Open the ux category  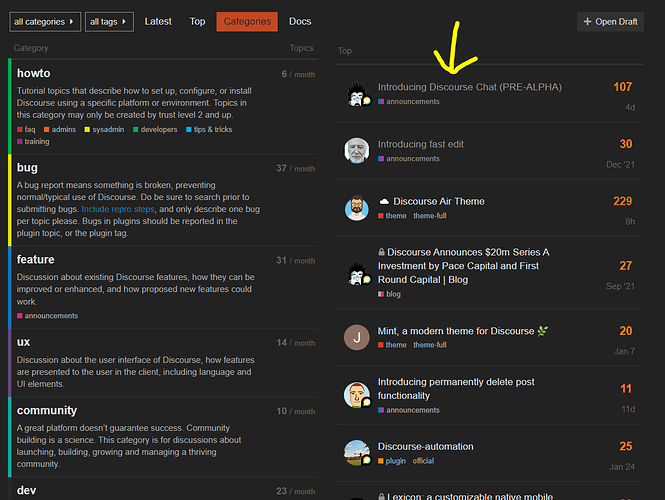(23, 342)
